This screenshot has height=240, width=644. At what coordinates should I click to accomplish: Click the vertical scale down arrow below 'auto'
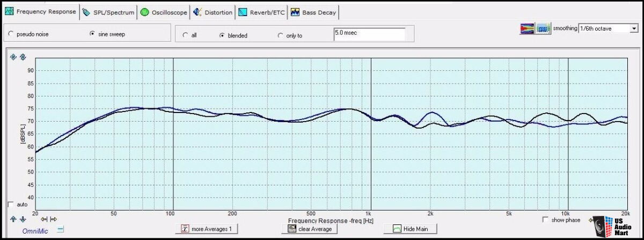tap(23, 219)
